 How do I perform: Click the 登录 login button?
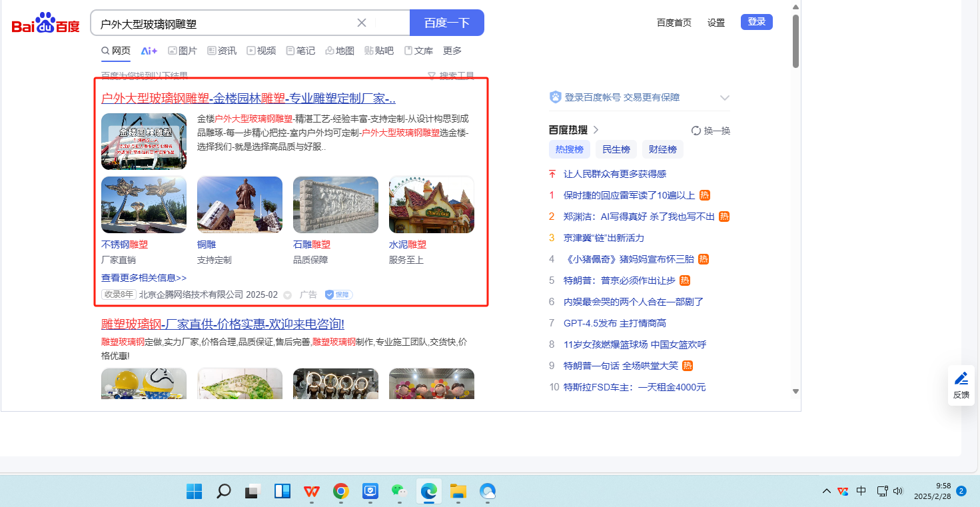coord(757,22)
